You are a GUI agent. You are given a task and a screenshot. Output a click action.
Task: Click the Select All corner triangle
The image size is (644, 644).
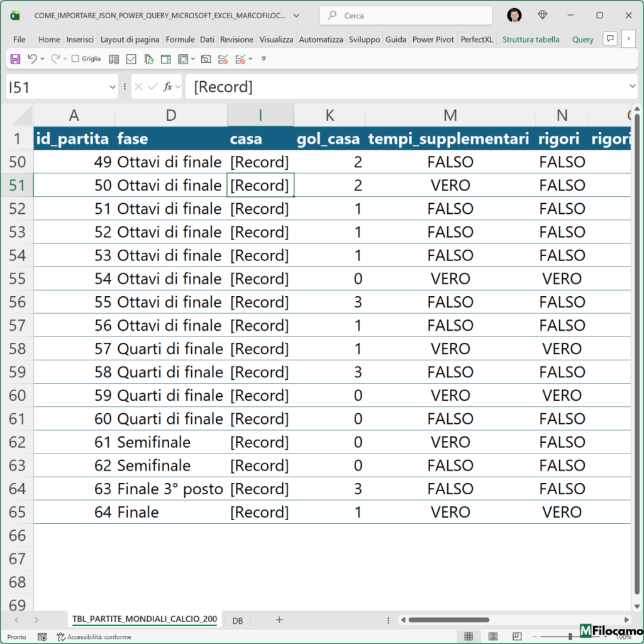point(21,116)
